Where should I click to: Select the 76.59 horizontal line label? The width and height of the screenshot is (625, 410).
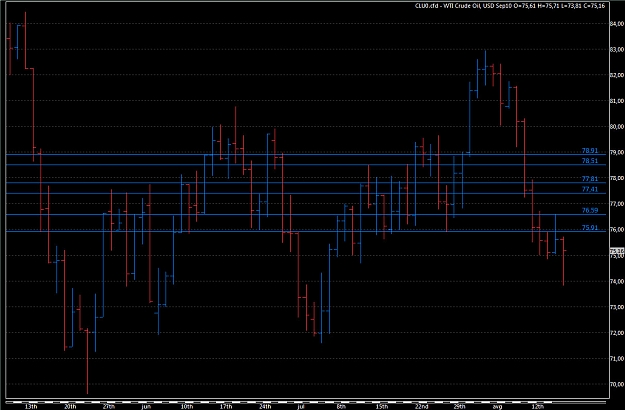tap(590, 210)
